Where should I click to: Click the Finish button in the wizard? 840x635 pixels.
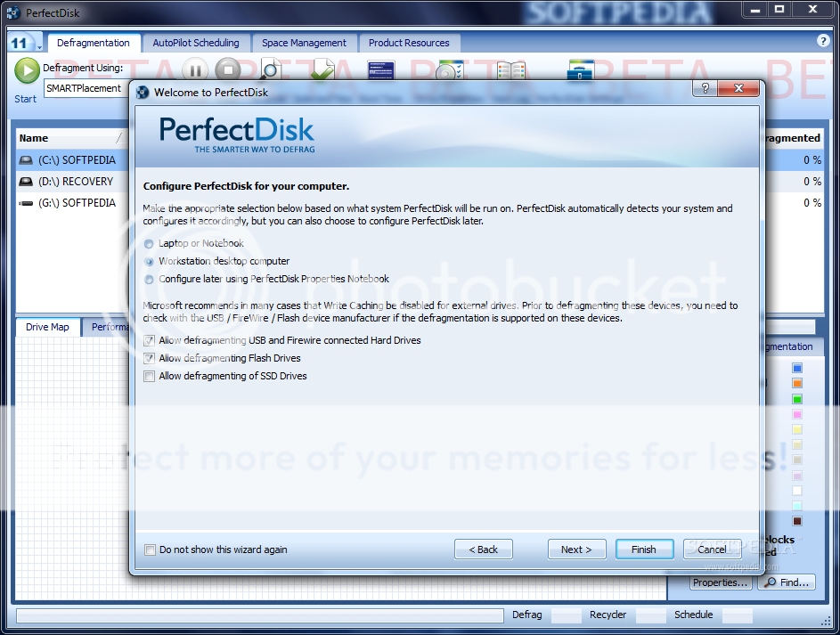pyautogui.click(x=644, y=549)
